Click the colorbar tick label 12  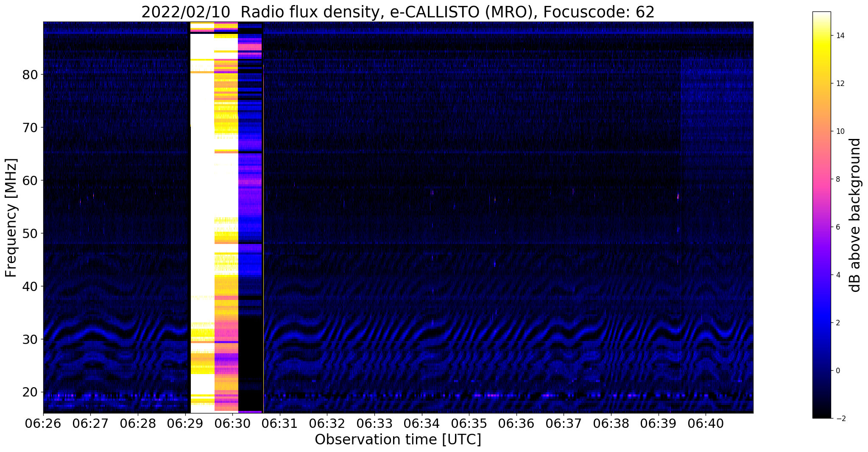[x=840, y=84]
